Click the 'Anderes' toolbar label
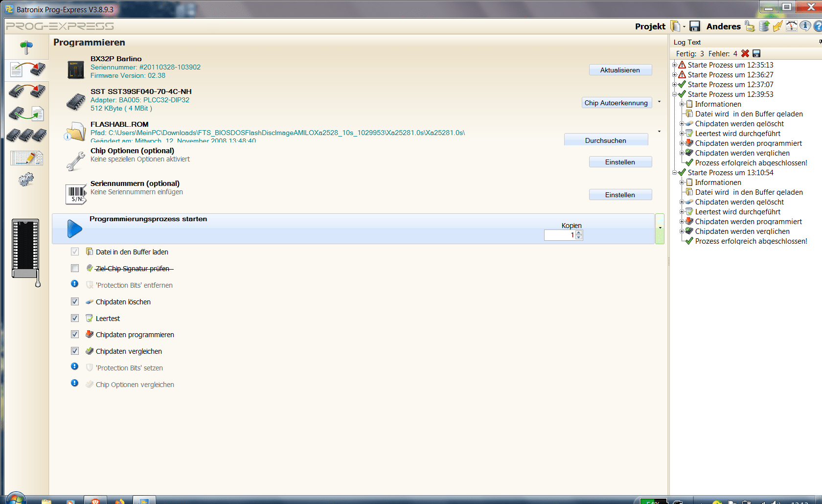 click(x=724, y=26)
